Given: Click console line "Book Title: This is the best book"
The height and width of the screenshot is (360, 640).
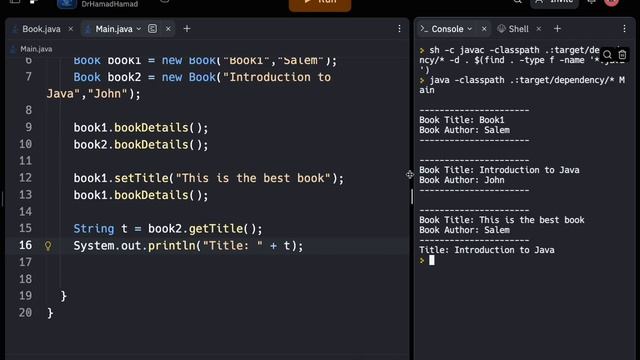Looking at the screenshot, I should 502,220.
